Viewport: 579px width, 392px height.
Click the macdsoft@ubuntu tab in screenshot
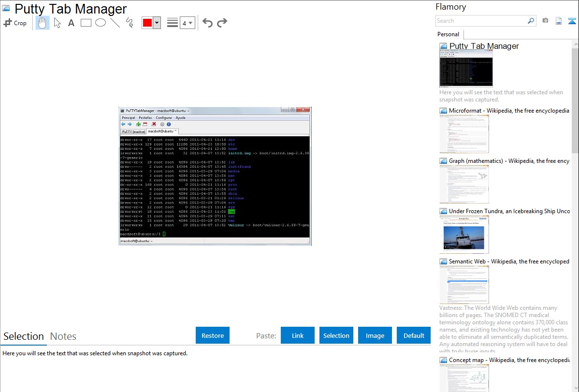(162, 131)
